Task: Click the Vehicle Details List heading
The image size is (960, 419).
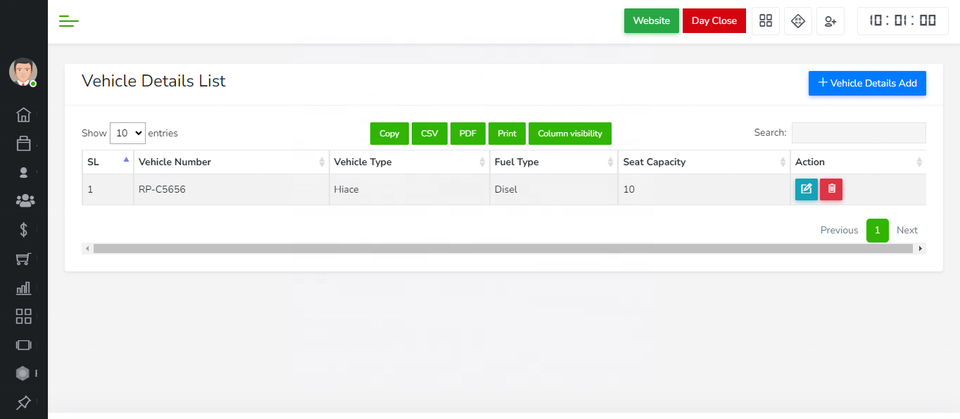Action: (x=154, y=81)
